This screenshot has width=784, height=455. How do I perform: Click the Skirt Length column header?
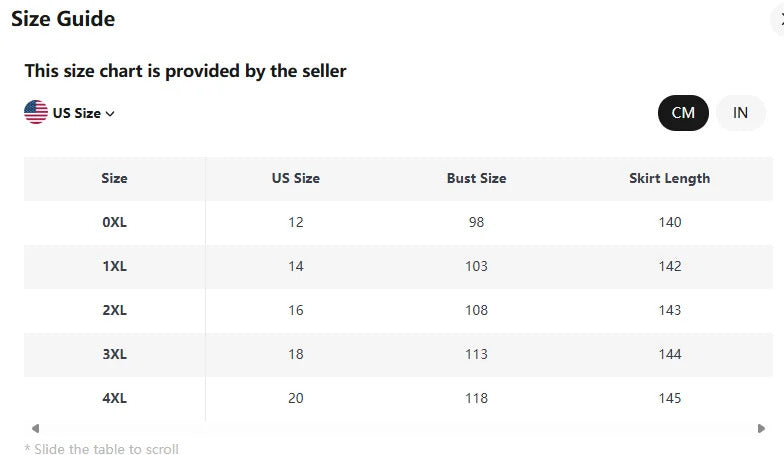(x=670, y=178)
